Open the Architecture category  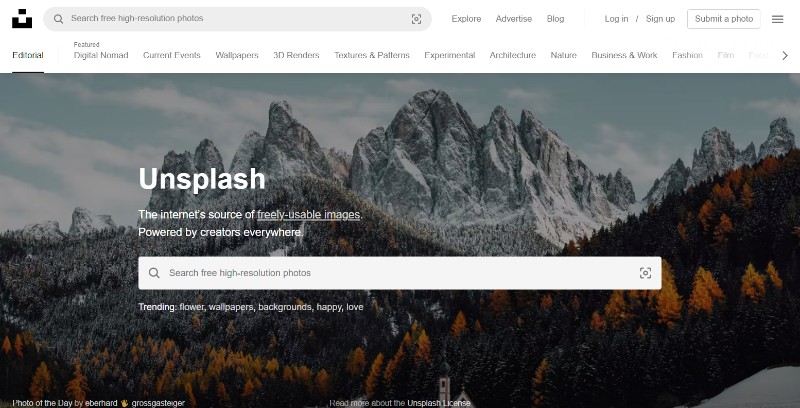tap(513, 55)
